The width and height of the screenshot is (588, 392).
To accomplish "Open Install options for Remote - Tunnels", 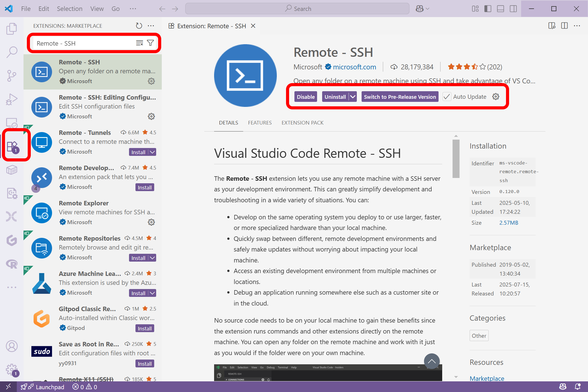I will point(152,152).
